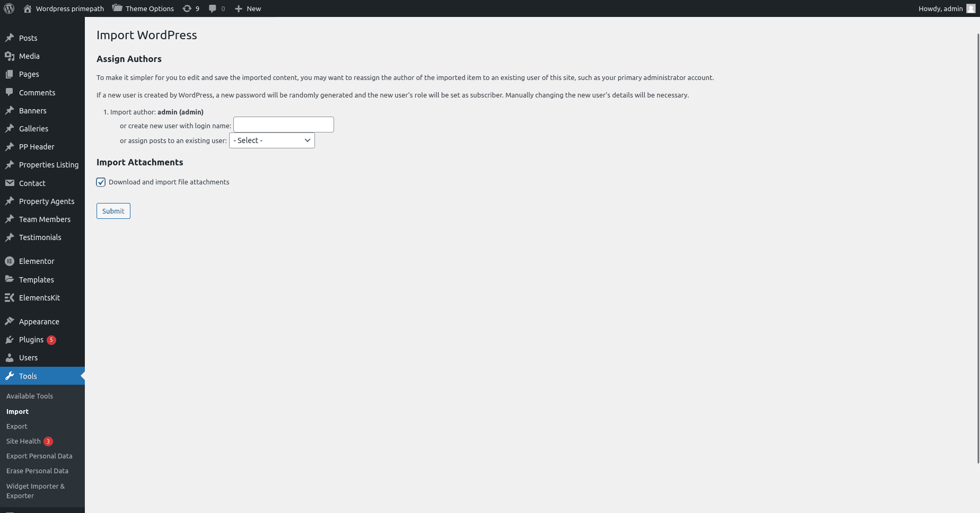Click the Elementor logo icon
Image resolution: width=980 pixels, height=513 pixels.
(x=10, y=261)
